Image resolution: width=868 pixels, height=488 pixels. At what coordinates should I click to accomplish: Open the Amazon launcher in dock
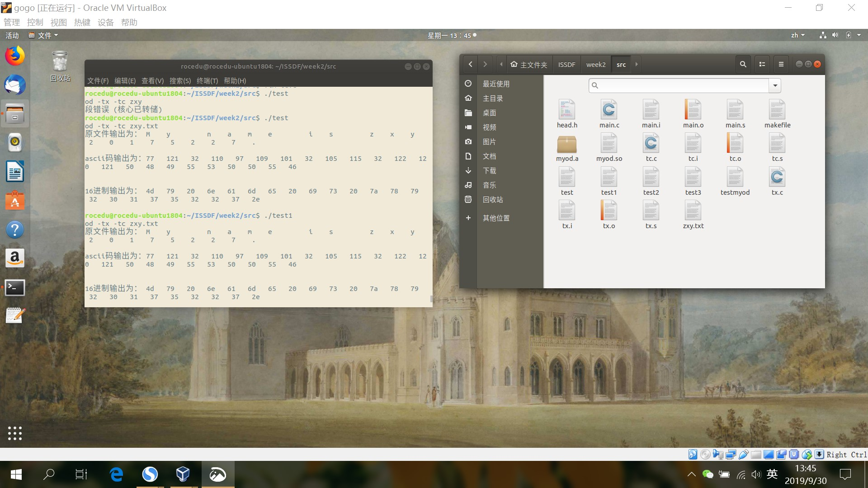pyautogui.click(x=15, y=258)
